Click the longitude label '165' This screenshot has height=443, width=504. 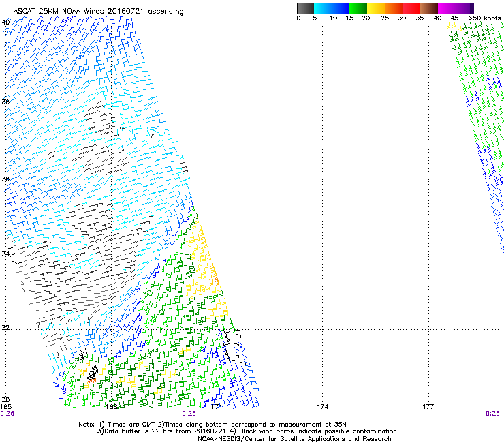click(x=5, y=407)
